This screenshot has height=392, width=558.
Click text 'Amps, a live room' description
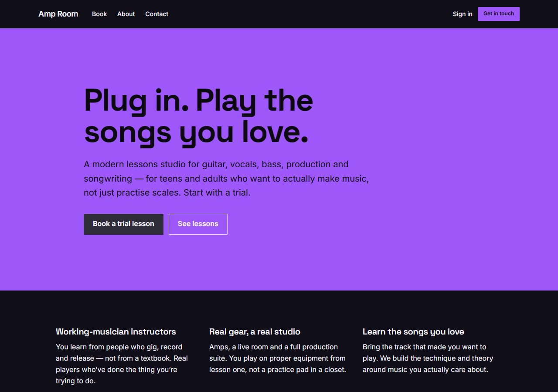coord(278,358)
